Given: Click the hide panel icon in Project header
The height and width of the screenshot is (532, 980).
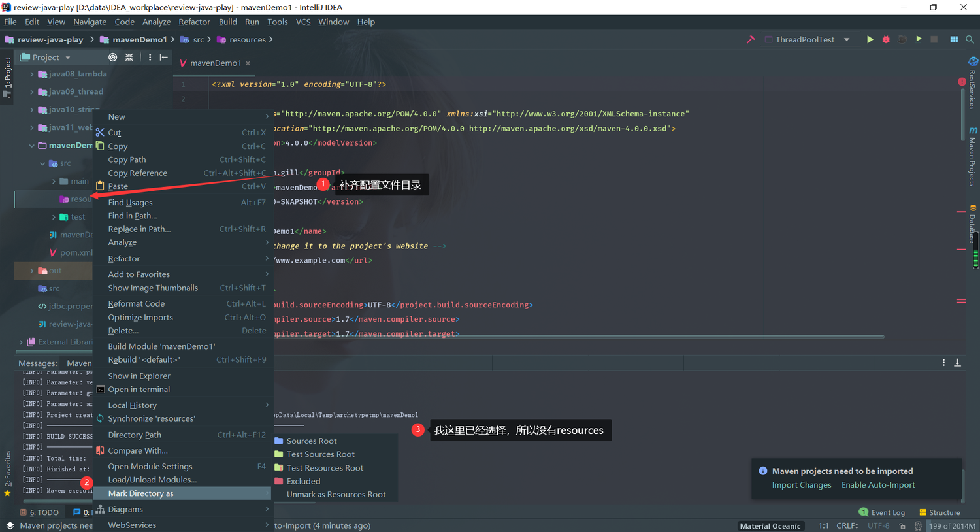Looking at the screenshot, I should point(164,57).
